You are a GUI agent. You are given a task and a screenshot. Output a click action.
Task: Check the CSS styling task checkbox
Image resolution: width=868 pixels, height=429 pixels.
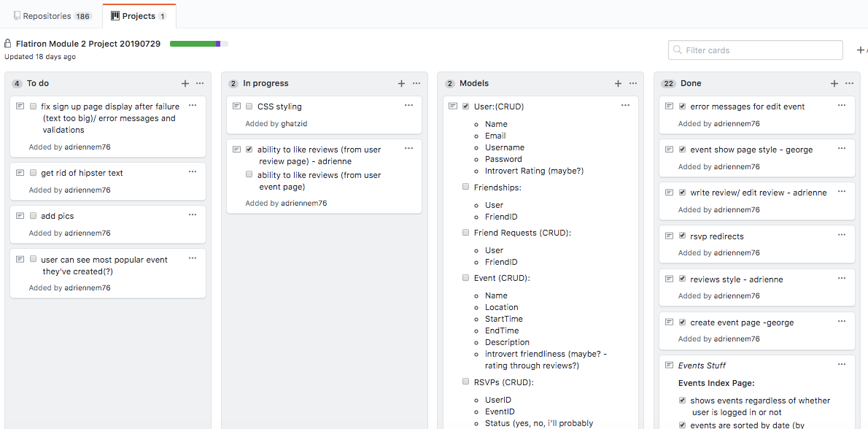click(x=249, y=106)
